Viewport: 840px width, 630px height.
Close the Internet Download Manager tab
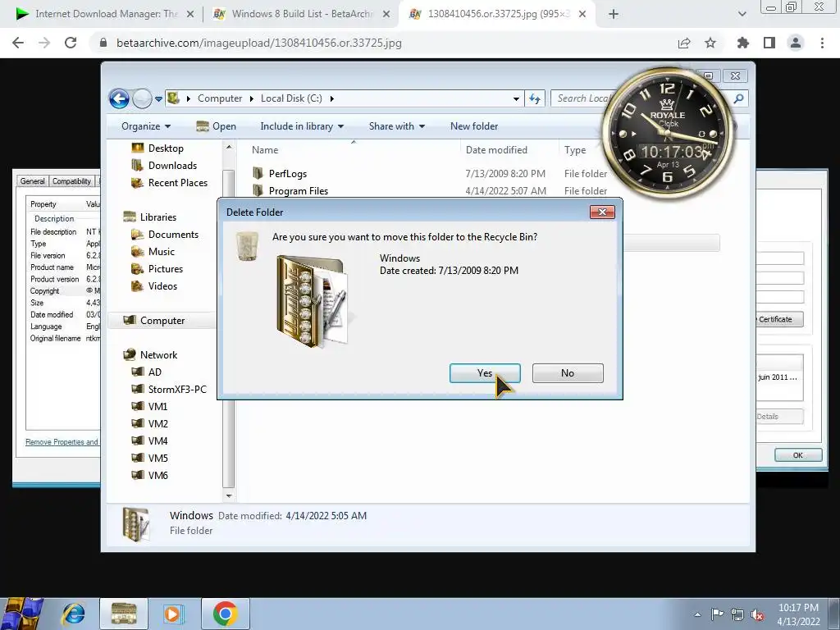[190, 15]
